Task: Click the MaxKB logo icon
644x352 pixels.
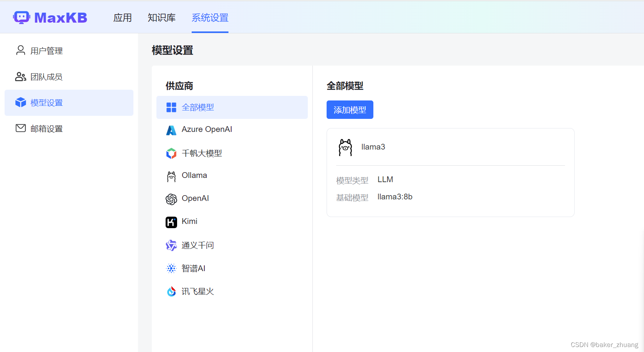Action: tap(21, 17)
